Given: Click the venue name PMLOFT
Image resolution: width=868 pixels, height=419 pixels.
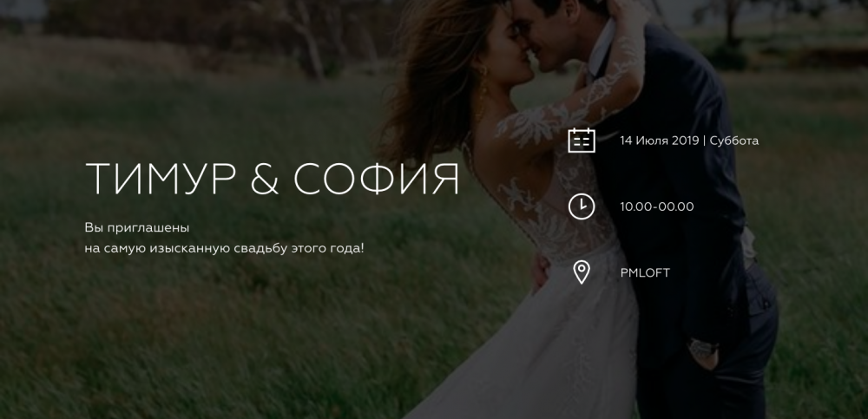Looking at the screenshot, I should pos(645,273).
